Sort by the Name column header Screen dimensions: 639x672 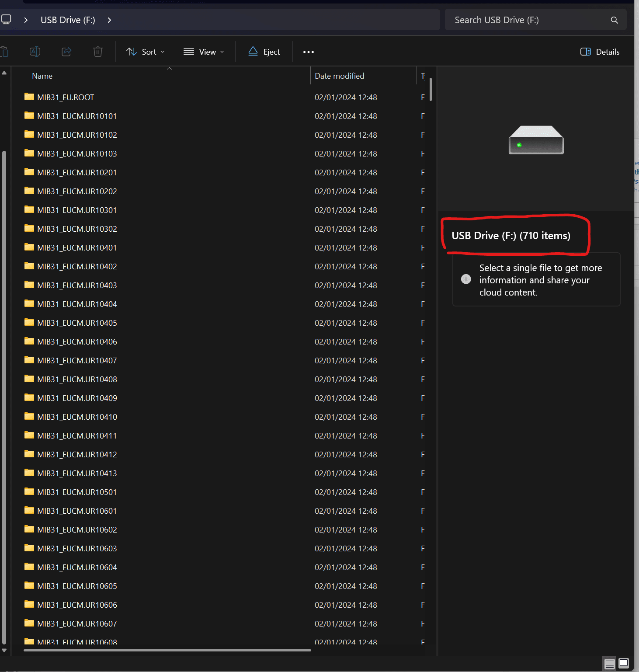pyautogui.click(x=42, y=76)
